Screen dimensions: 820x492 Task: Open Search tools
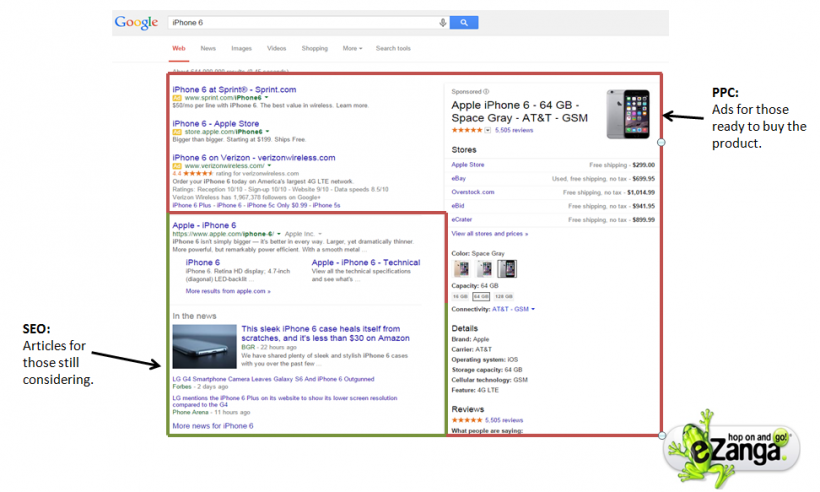393,48
